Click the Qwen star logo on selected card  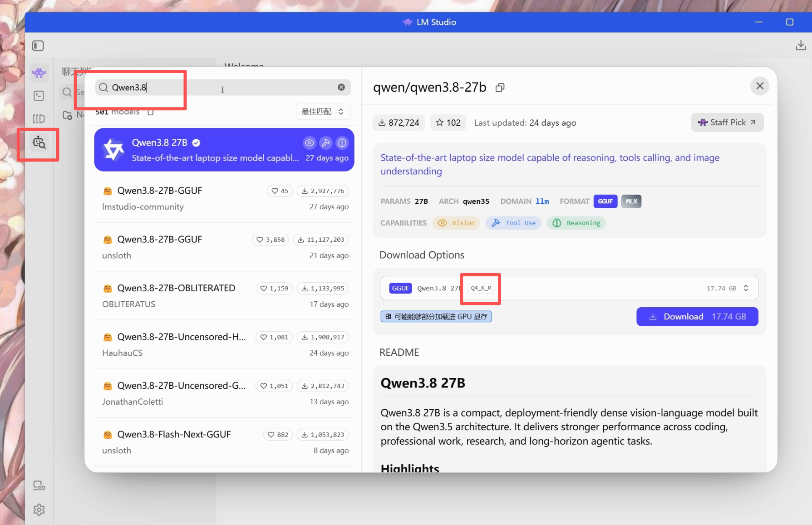113,150
